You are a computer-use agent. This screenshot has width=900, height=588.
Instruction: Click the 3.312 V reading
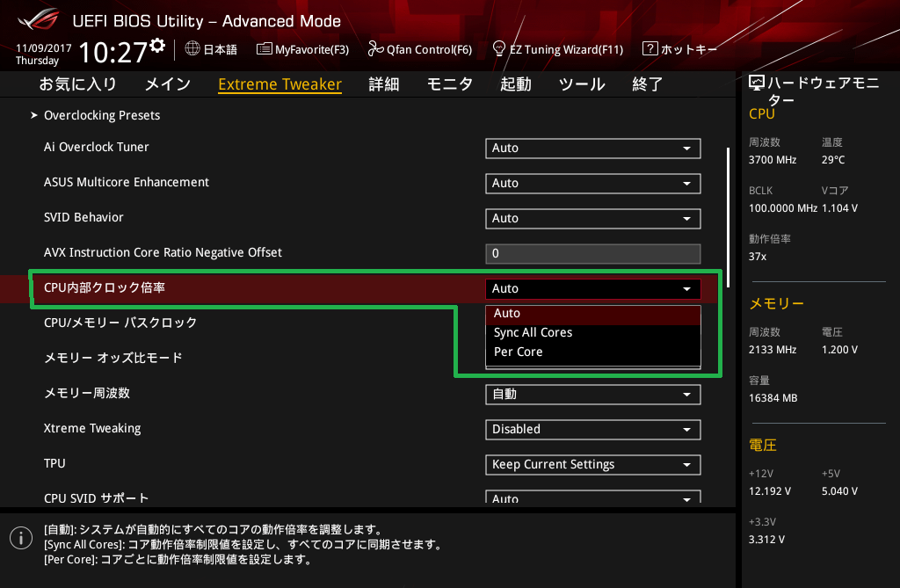tap(766, 540)
